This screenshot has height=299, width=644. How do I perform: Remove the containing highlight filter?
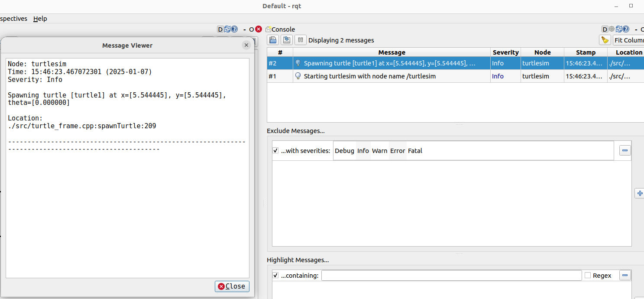point(625,275)
